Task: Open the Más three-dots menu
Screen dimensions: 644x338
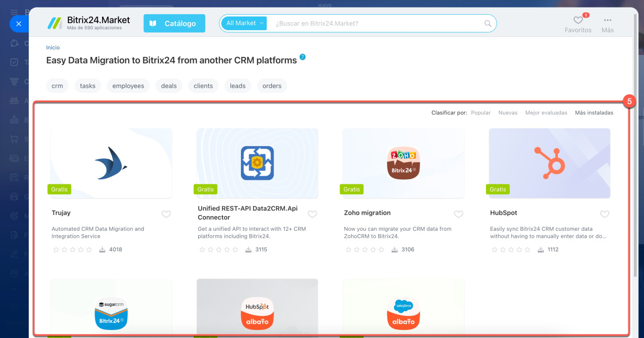Action: (607, 20)
